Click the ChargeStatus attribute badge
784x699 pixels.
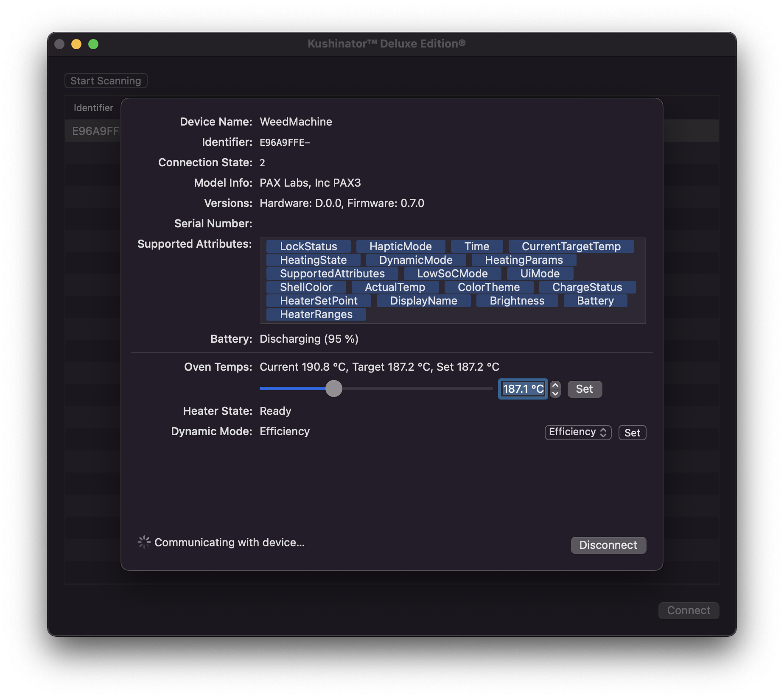coord(587,287)
